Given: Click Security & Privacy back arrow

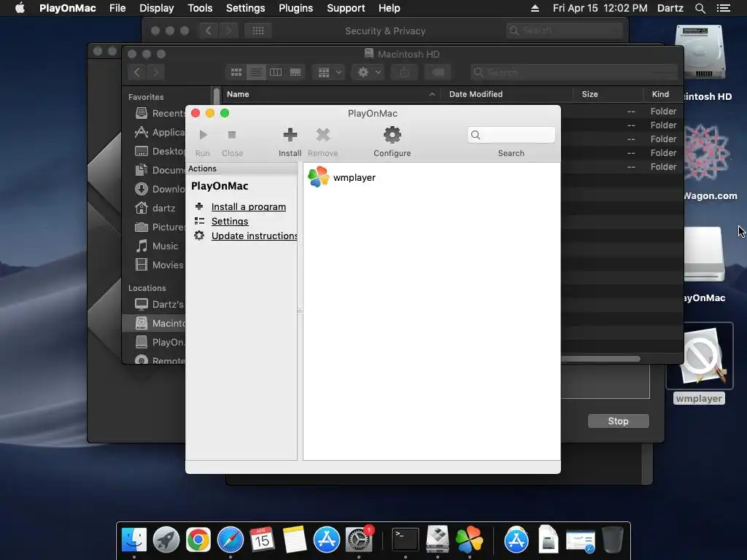Looking at the screenshot, I should point(208,31).
